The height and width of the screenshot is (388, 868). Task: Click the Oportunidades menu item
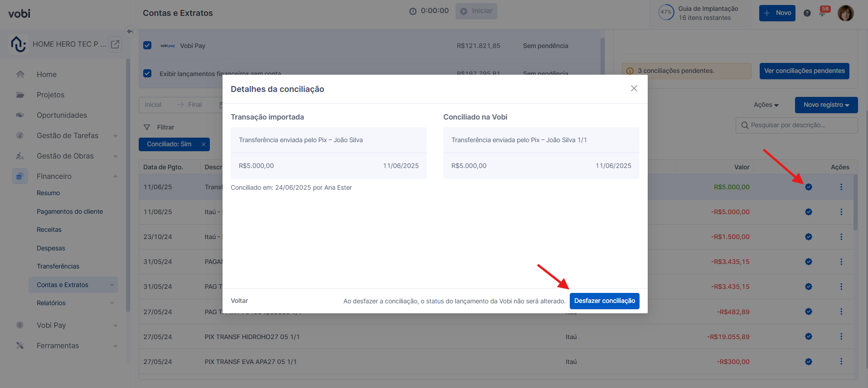62,115
